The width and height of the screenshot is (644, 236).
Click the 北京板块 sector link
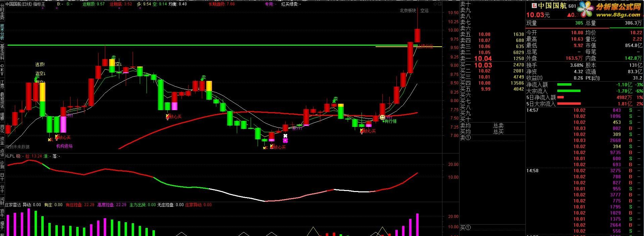click(x=408, y=11)
